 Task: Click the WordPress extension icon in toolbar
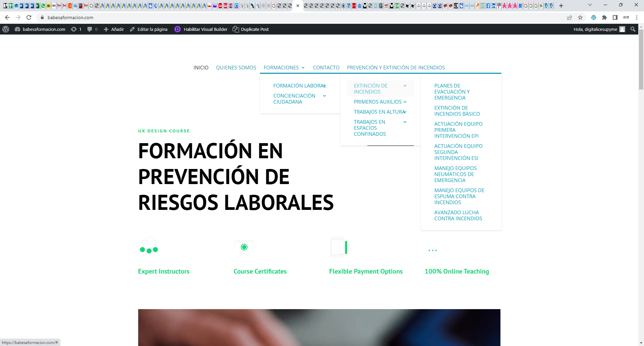(x=594, y=17)
